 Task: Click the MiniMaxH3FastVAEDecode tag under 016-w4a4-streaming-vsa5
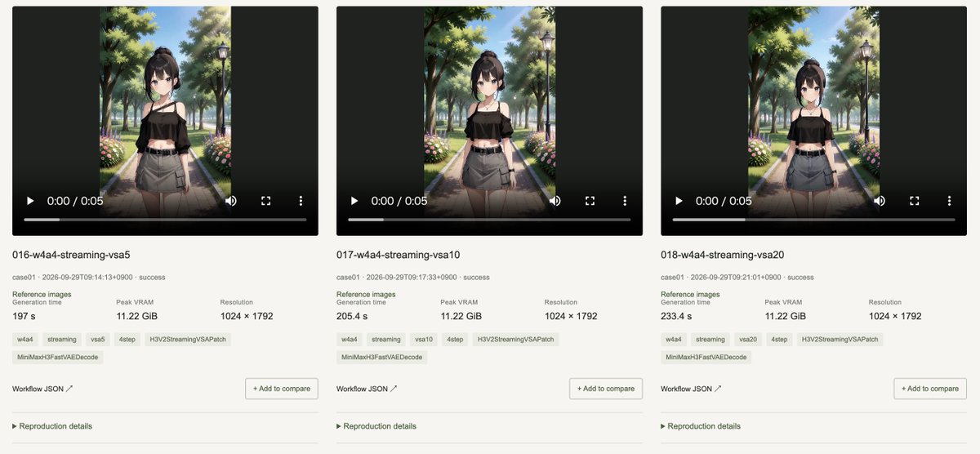(57, 358)
